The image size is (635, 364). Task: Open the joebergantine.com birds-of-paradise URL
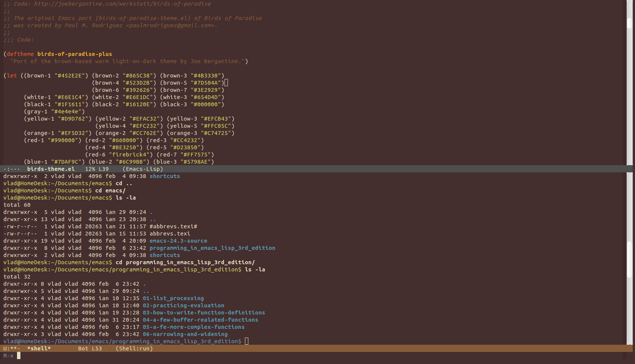[x=123, y=4]
